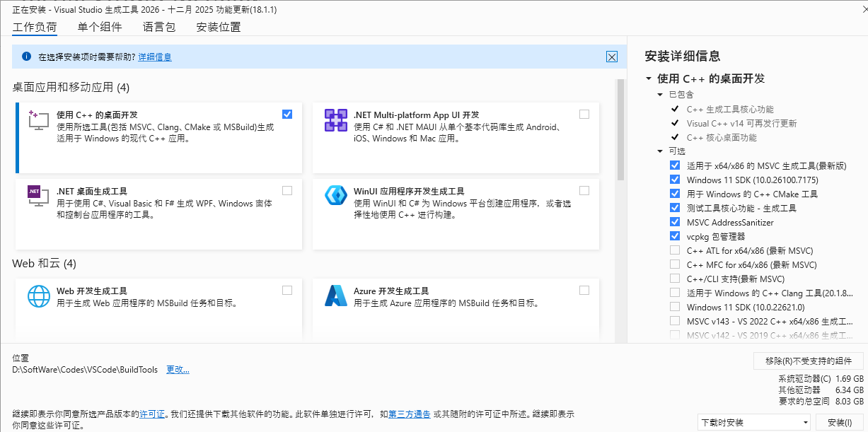The height and width of the screenshot is (432, 868).
Task: Collapse the 使用 C++ 的桌面开发 details section
Action: coord(649,78)
